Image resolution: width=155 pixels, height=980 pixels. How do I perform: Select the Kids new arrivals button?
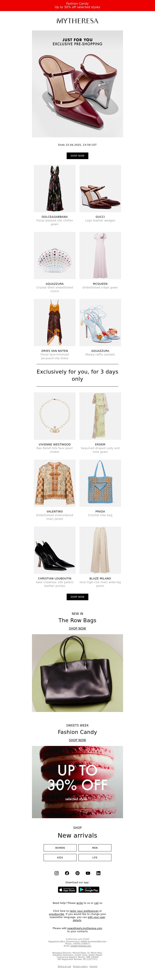point(60,857)
